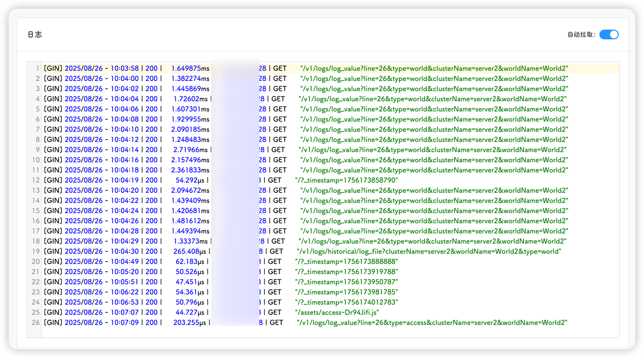Select line number 12 in the gutter
Screen dimensions: 644x358
pyautogui.click(x=36, y=180)
